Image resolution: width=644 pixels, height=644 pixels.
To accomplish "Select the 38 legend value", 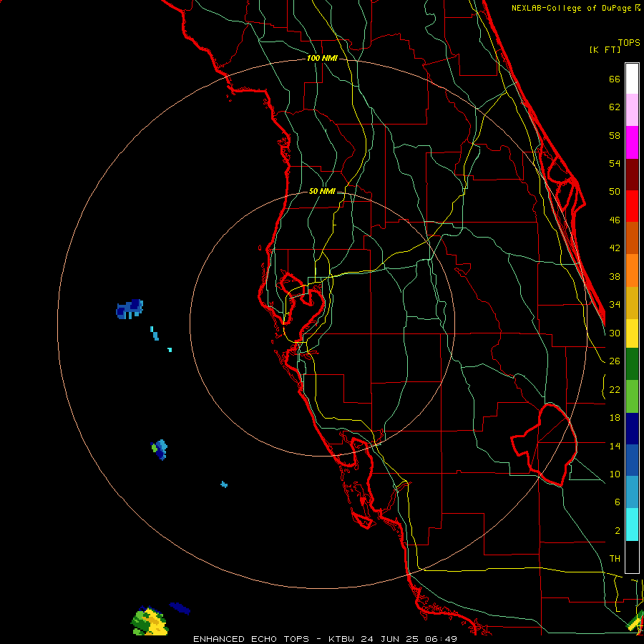I will click(615, 276).
